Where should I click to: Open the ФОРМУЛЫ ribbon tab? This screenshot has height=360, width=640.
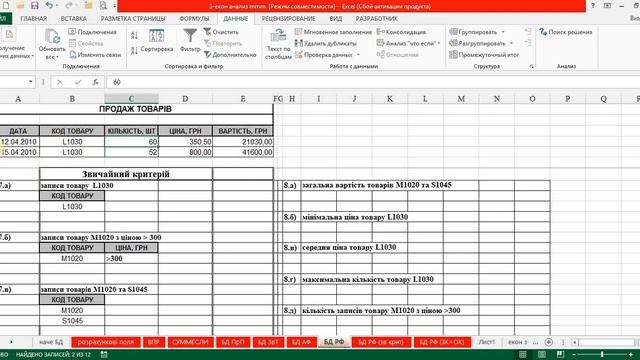(194, 18)
